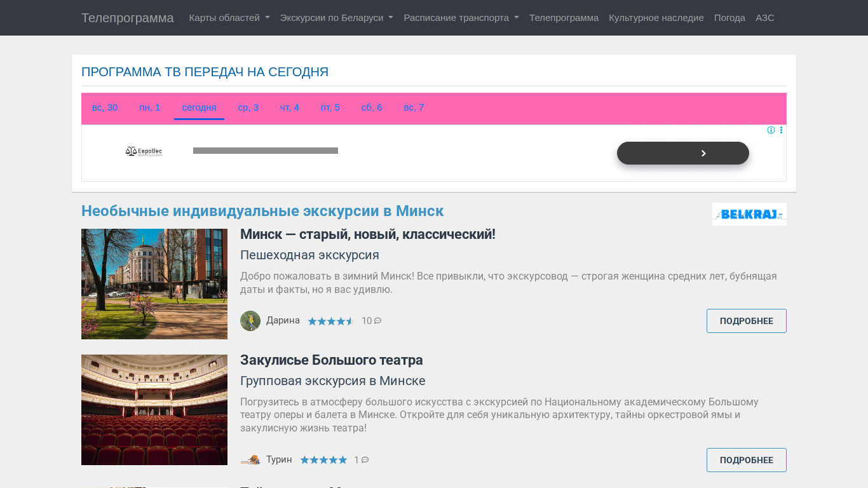Click the BELKRAJ logo

pyautogui.click(x=749, y=214)
